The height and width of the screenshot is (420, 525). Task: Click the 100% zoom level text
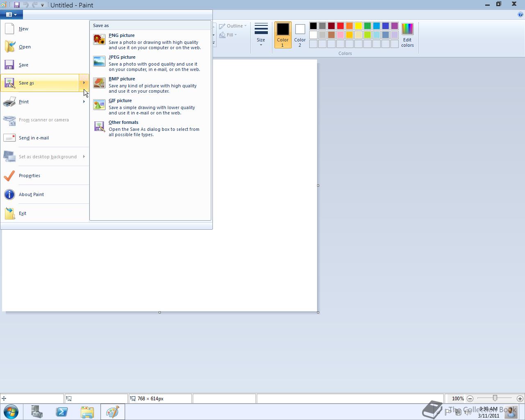(458, 399)
